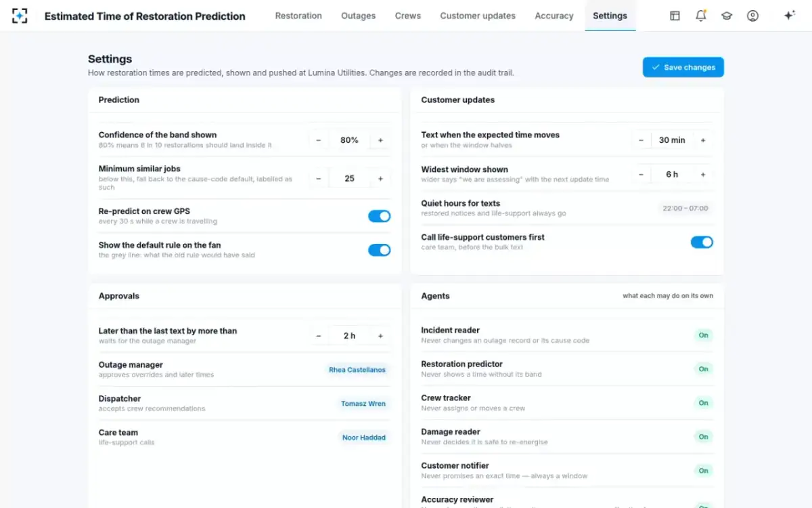Open the layout panel icon
The image size is (812, 508).
tap(675, 16)
